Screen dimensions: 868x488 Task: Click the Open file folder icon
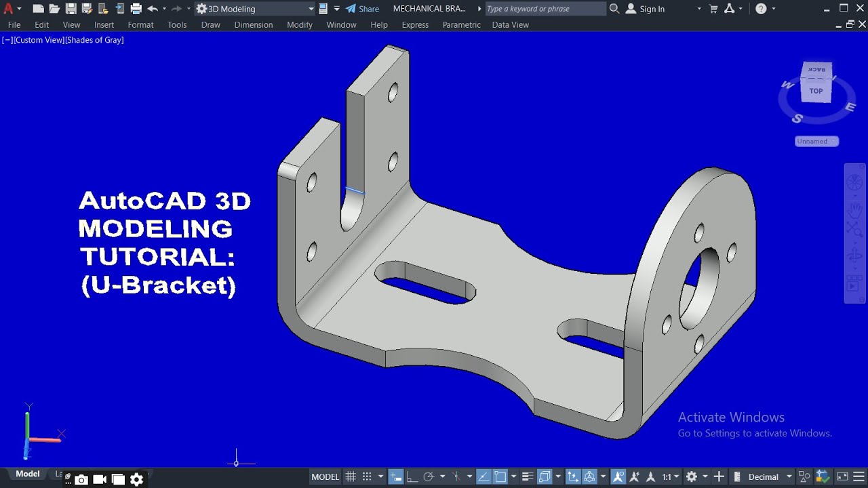click(54, 9)
